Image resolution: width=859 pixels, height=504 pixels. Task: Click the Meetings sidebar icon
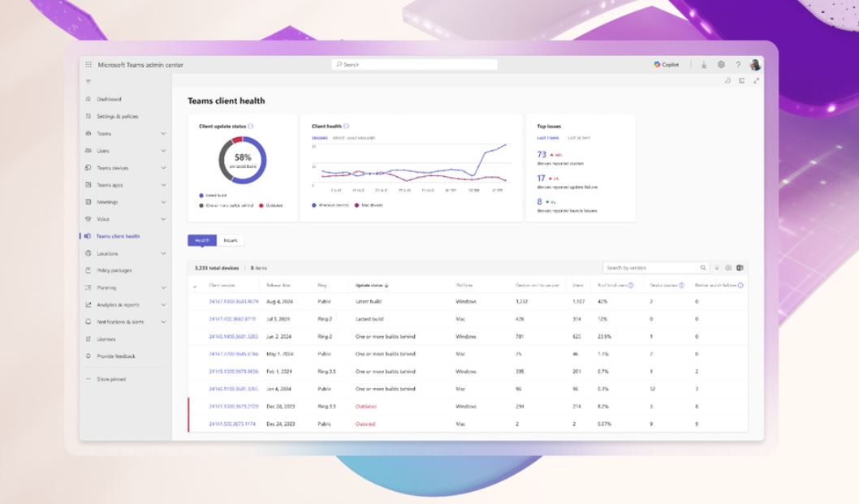click(x=88, y=202)
